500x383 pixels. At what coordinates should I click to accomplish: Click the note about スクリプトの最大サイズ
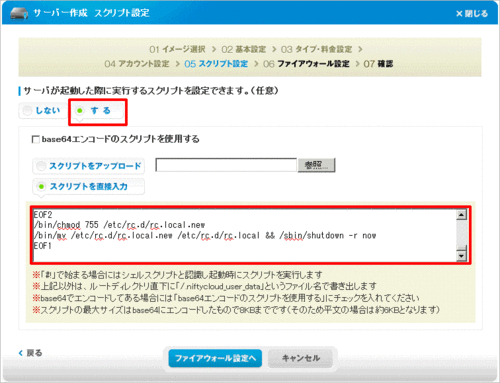[x=236, y=310]
